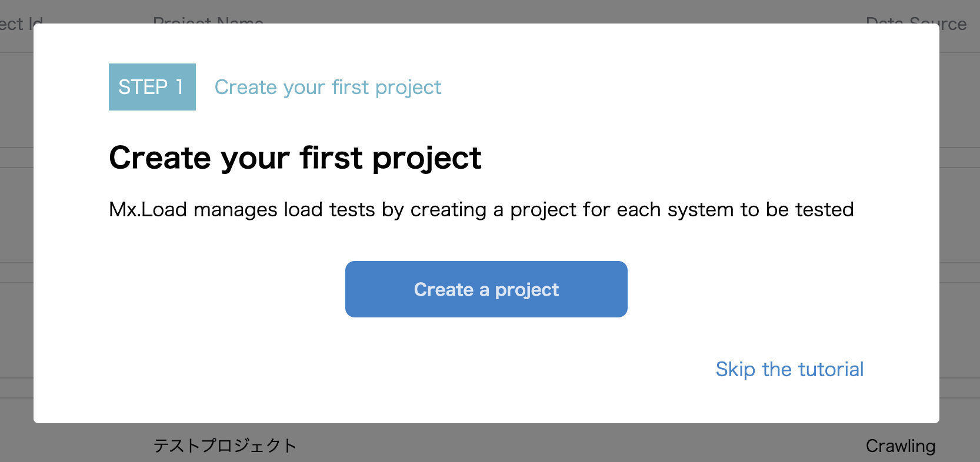This screenshot has width=980, height=462.
Task: Click the Mx.Load description sentence
Action: [x=481, y=209]
